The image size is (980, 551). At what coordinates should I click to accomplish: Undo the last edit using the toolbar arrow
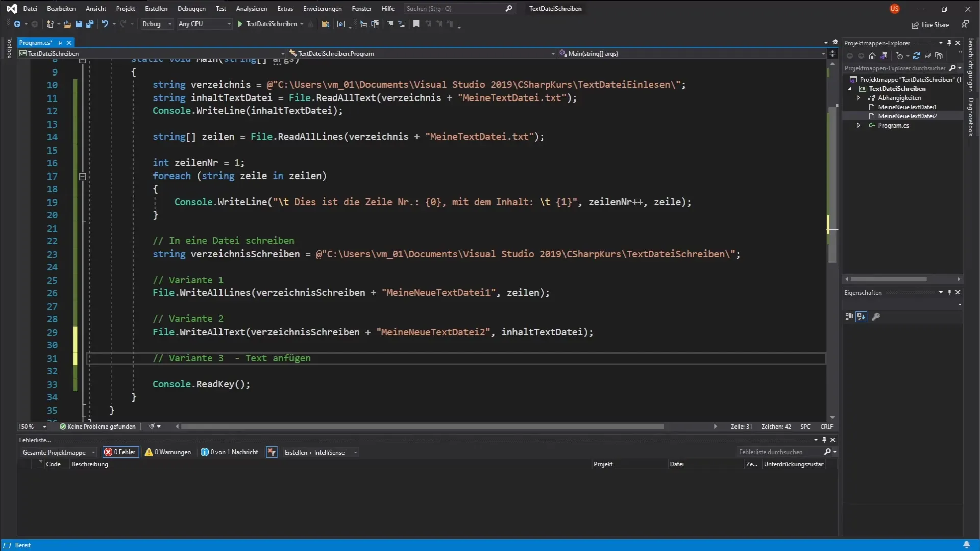click(x=105, y=24)
